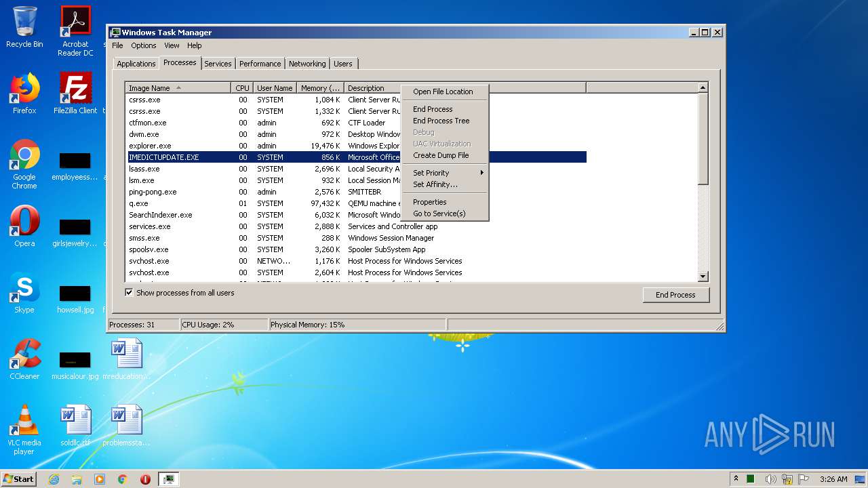Select the explorer.exe process row
868x488 pixels.
coord(356,146)
